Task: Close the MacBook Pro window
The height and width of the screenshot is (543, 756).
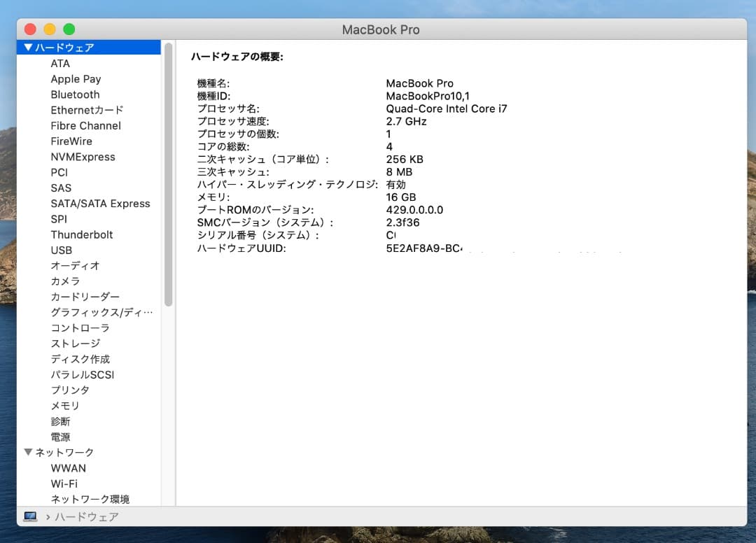Action: pos(30,29)
